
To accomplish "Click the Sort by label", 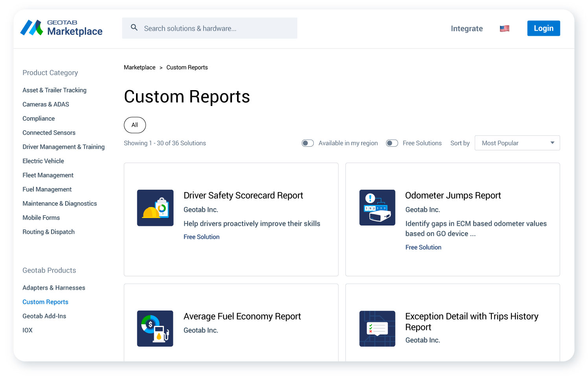I will pyautogui.click(x=460, y=143).
